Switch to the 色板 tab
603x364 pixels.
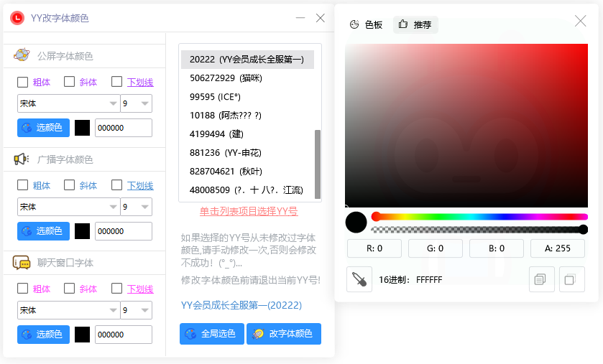pos(366,24)
